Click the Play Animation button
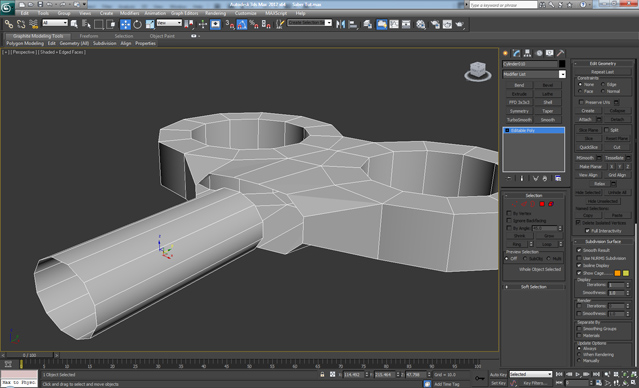Viewport: 639px width, 388px height. 577,374
